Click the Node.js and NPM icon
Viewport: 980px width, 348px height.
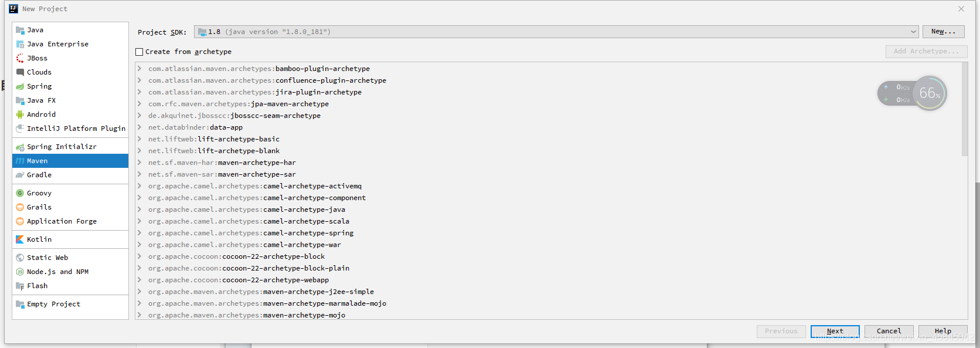(20, 272)
